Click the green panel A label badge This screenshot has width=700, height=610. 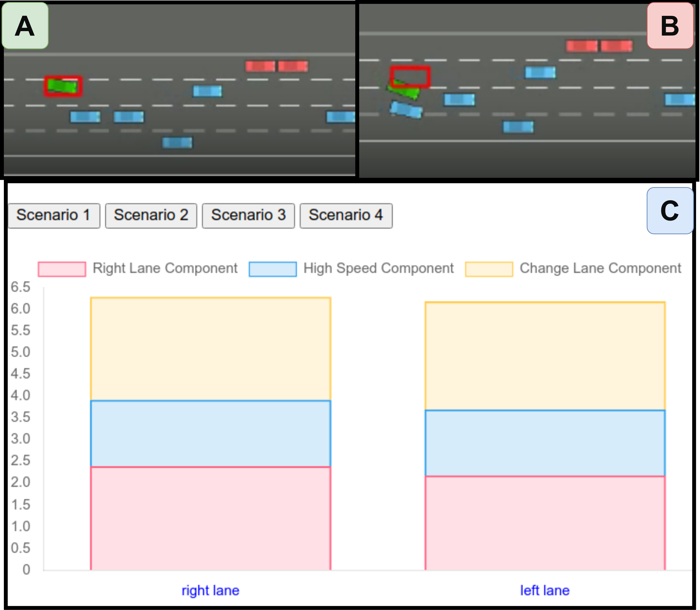25,26
